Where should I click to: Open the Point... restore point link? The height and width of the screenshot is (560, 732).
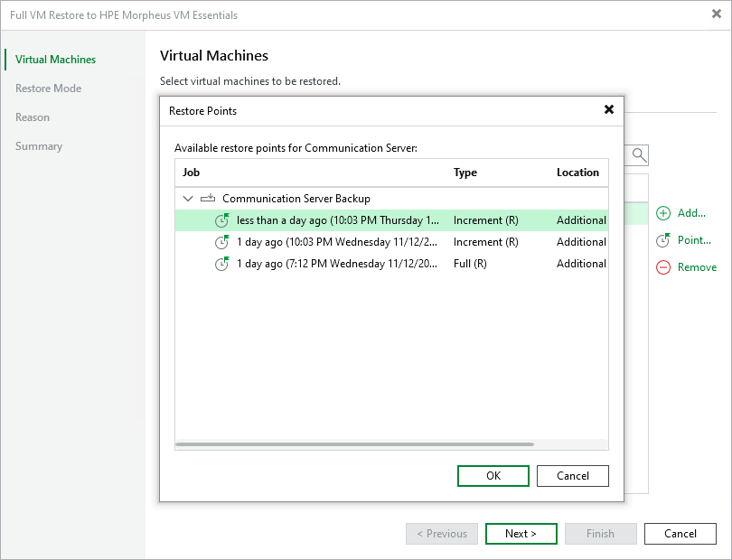click(694, 240)
